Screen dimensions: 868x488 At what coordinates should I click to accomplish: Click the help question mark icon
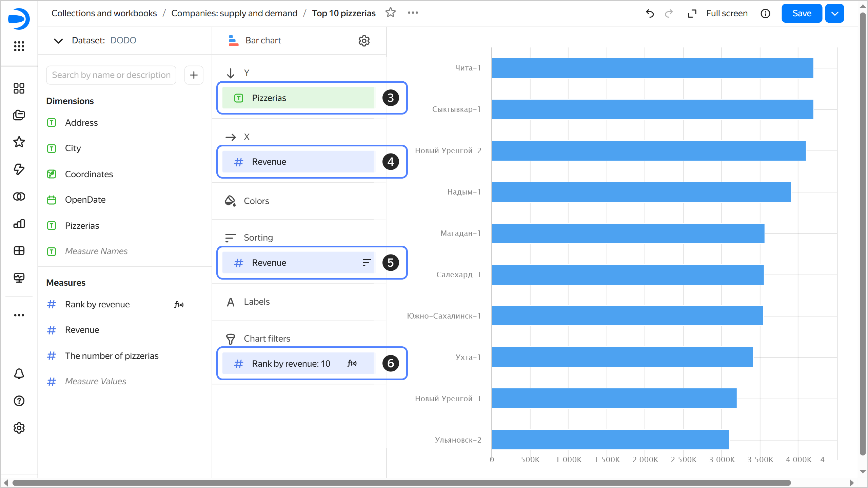tap(19, 401)
